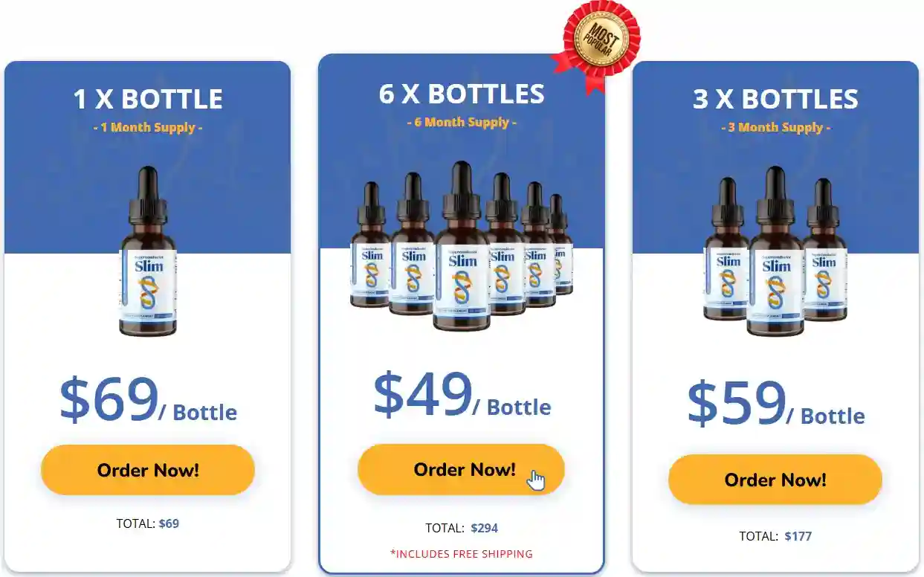Viewport: 924px width, 577px height.
Task: Select the three Slim bottles image
Action: (776, 251)
